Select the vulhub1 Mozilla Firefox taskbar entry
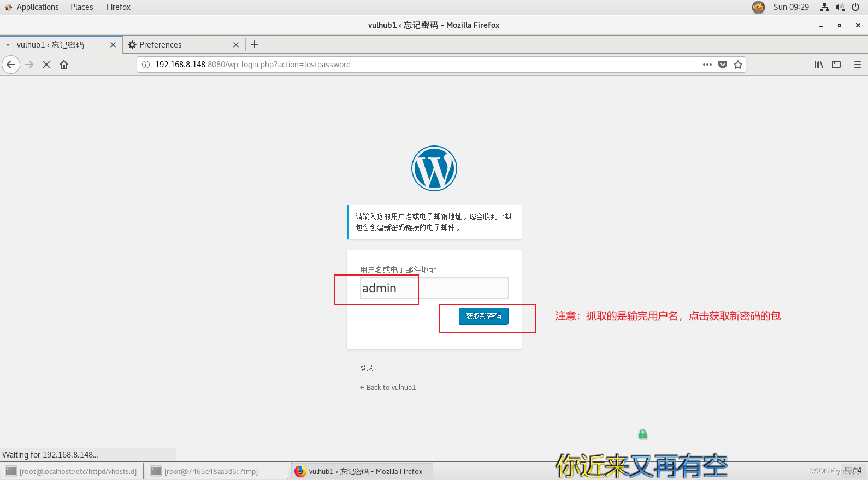868x480 pixels. click(362, 471)
